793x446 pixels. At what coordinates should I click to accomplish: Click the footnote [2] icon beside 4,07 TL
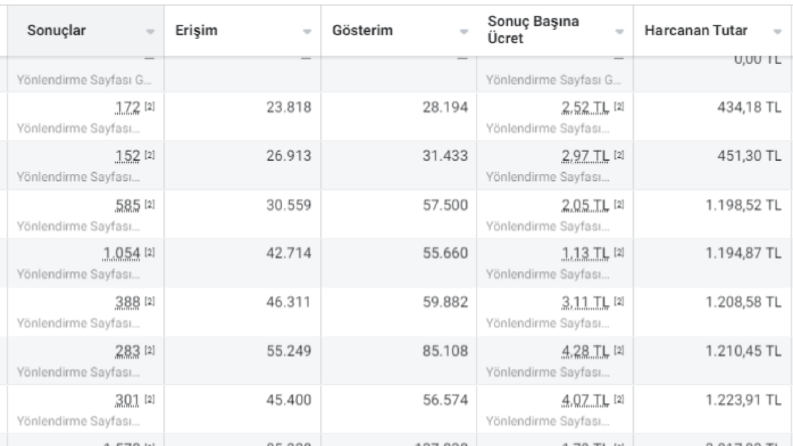[619, 399]
